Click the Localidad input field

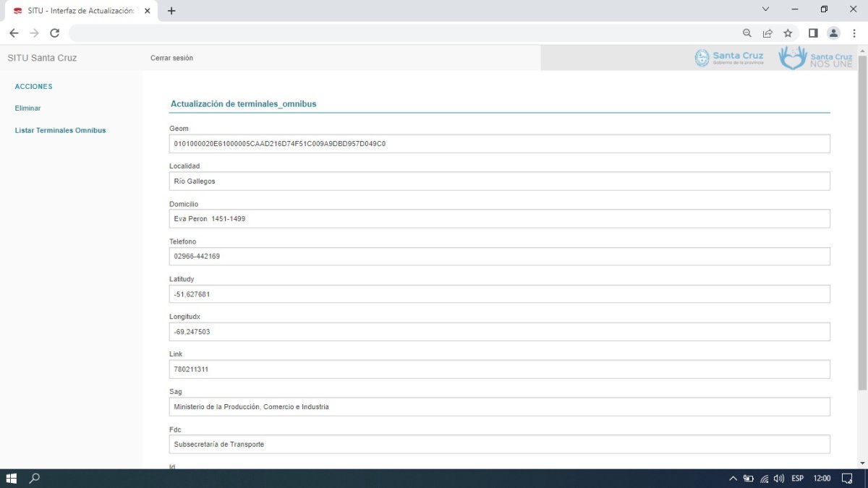pos(499,181)
